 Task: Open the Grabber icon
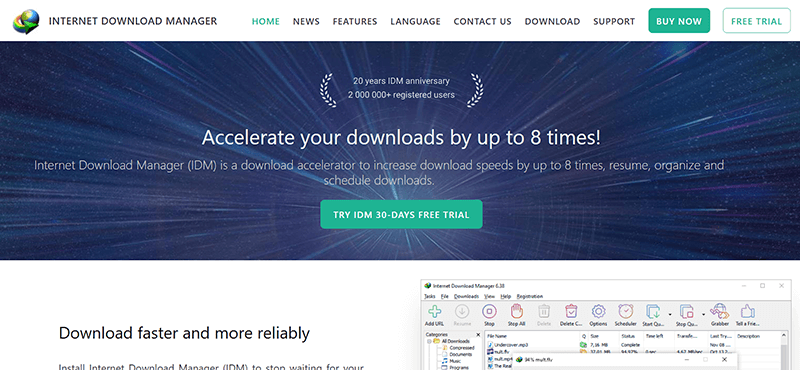point(720,311)
